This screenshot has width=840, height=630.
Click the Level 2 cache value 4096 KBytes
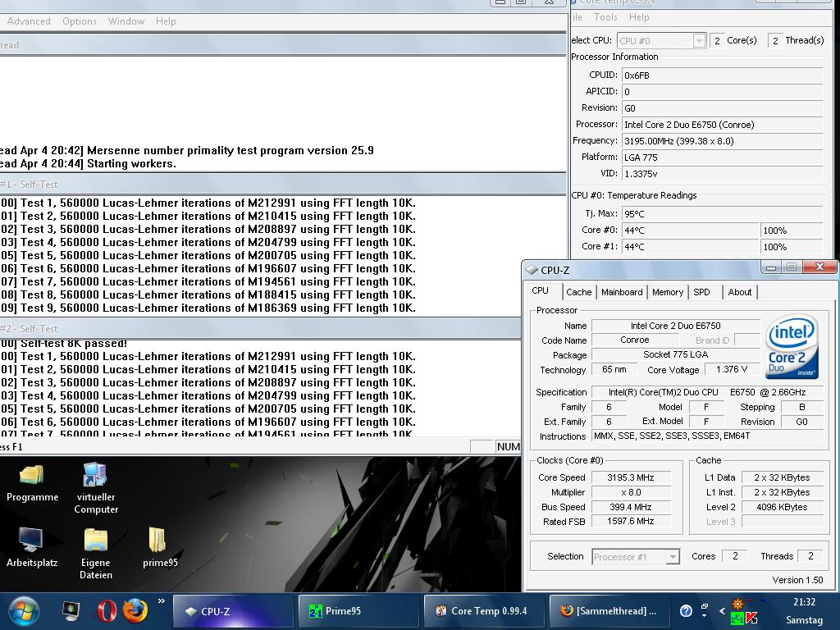coord(782,507)
